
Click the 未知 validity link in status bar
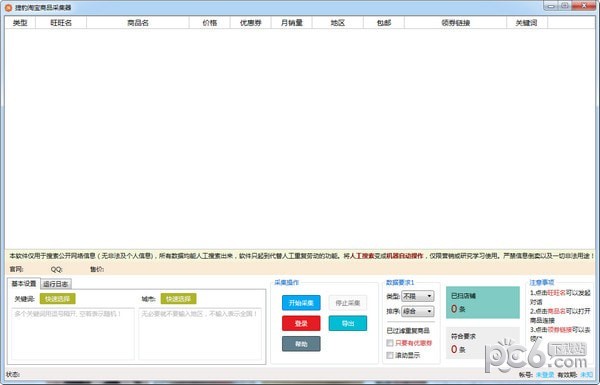click(587, 375)
